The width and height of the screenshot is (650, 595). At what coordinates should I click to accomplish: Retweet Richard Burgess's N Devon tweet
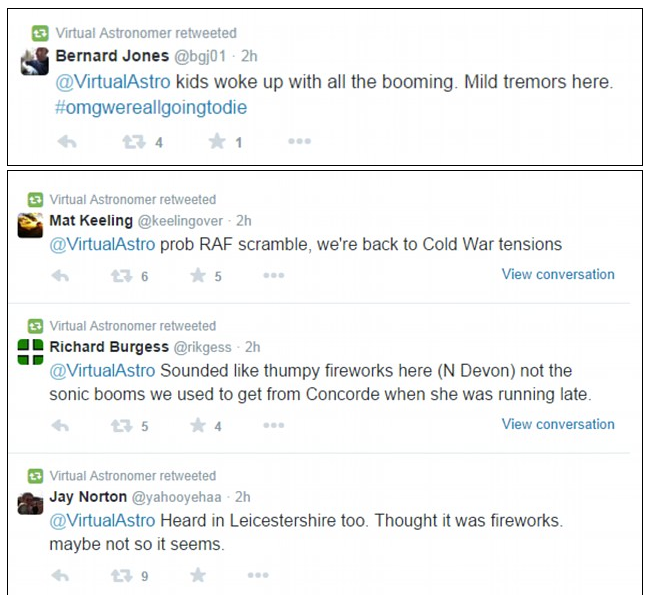click(121, 426)
